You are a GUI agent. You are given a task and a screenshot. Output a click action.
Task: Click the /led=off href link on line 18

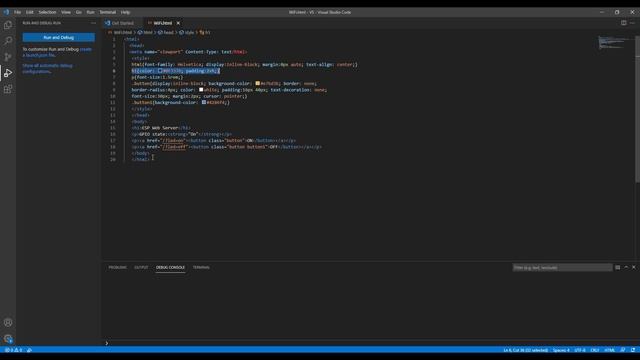point(175,147)
